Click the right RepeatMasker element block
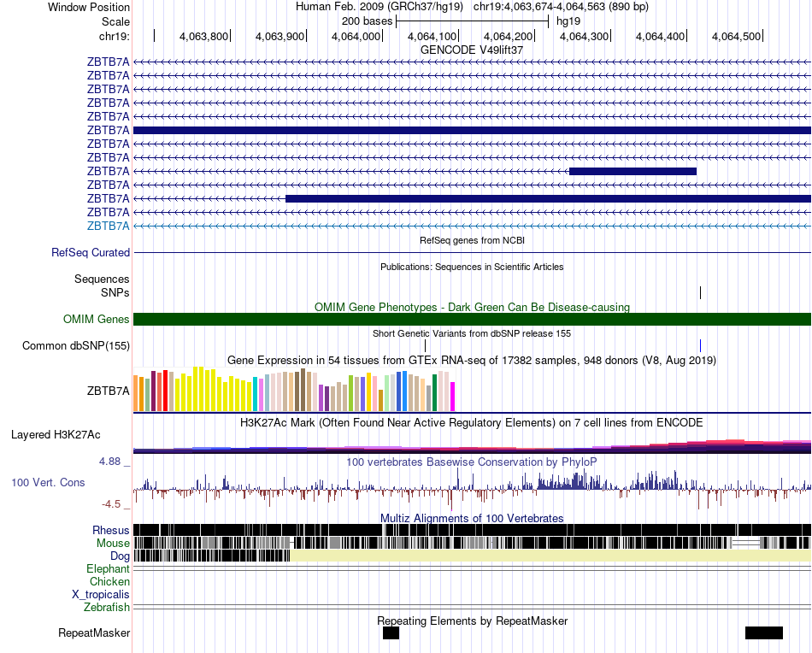The width and height of the screenshot is (812, 653). tap(763, 633)
